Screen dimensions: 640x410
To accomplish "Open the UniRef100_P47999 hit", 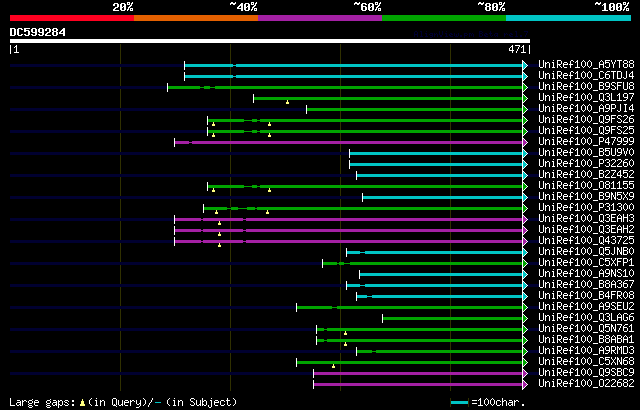I will (586, 142).
